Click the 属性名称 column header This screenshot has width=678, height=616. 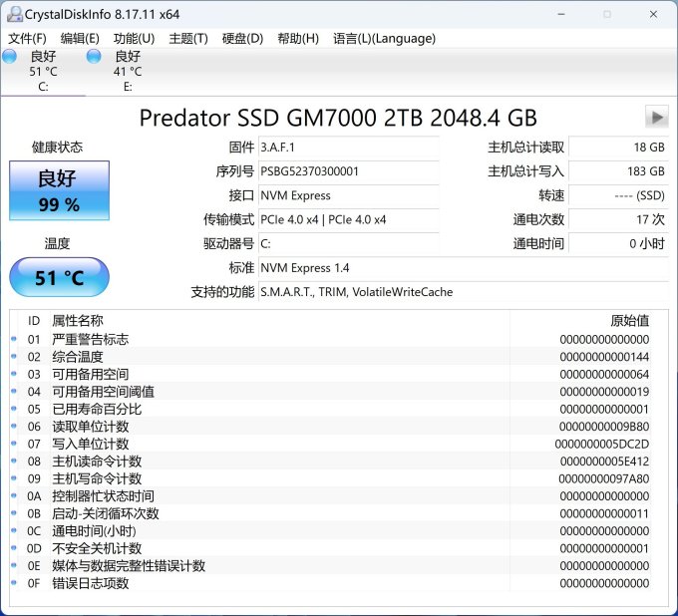(78, 321)
